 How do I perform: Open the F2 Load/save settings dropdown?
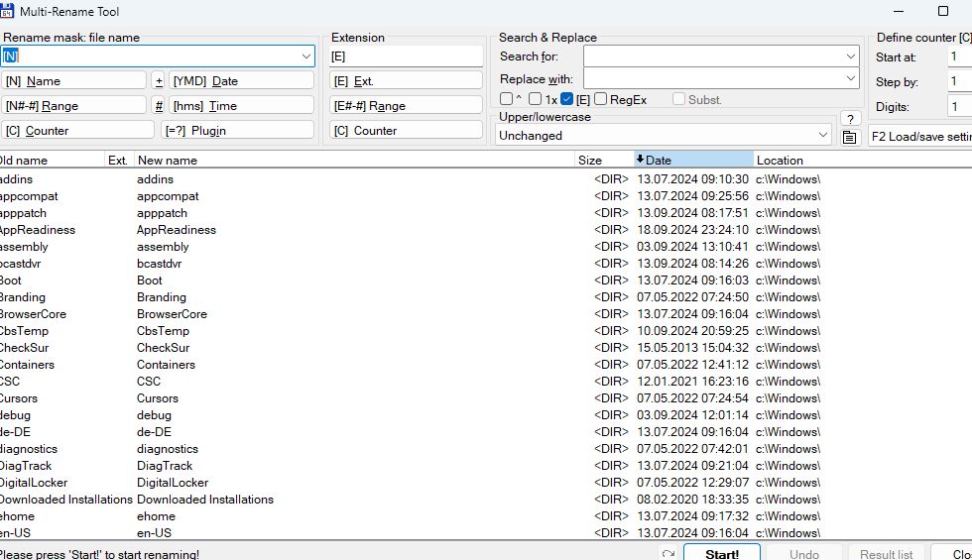click(x=920, y=137)
